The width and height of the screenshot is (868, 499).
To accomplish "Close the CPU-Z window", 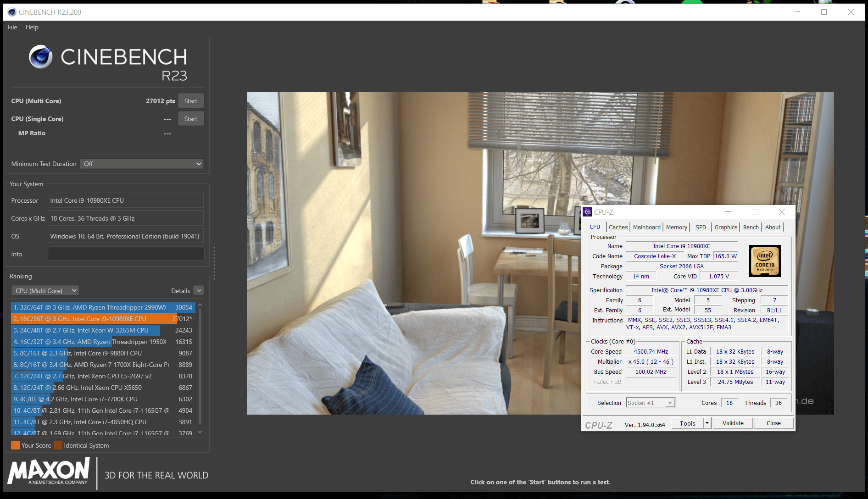I will tap(782, 212).
